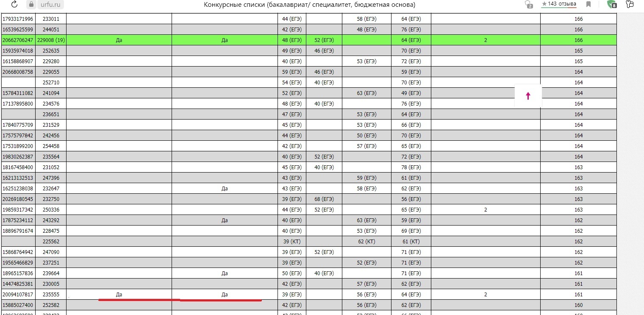The image size is (644, 315).
Task: Select the 49 (ЕГЭ) cell in row 241094
Action: click(x=411, y=93)
